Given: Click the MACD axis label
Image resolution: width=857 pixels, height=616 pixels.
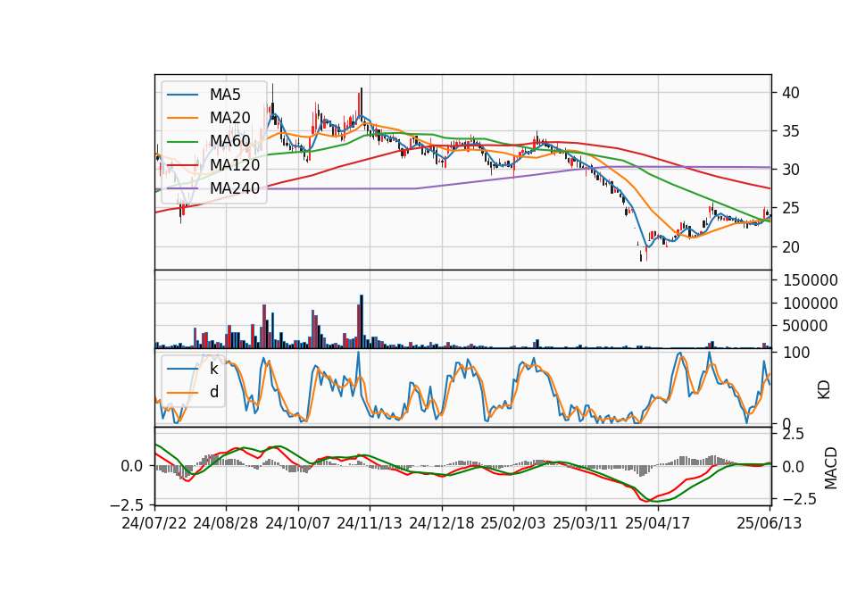Looking at the screenshot, I should pos(831,468).
